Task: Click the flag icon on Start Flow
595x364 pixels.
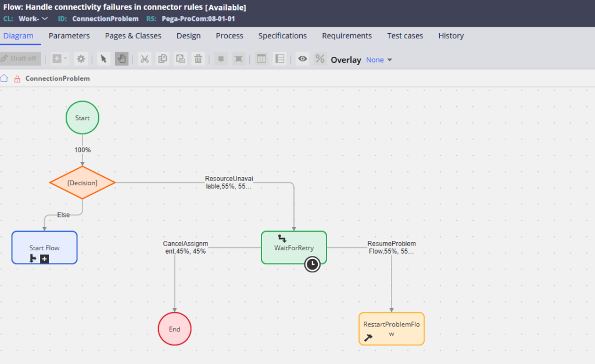Action: (x=33, y=259)
